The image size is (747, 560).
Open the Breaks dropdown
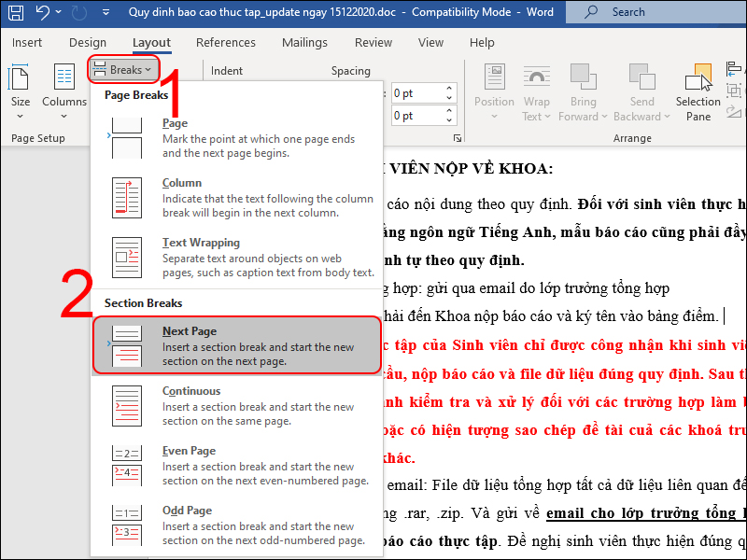click(123, 70)
